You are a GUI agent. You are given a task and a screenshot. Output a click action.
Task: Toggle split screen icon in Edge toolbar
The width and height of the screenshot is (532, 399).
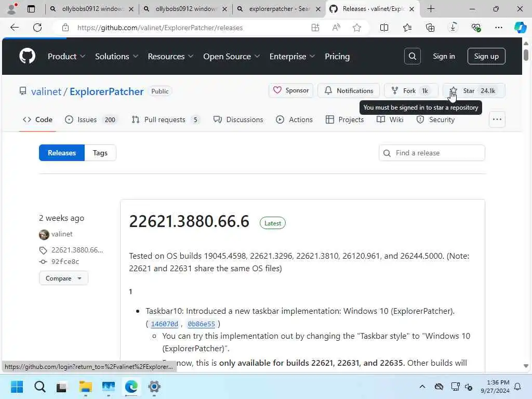pyautogui.click(x=384, y=28)
